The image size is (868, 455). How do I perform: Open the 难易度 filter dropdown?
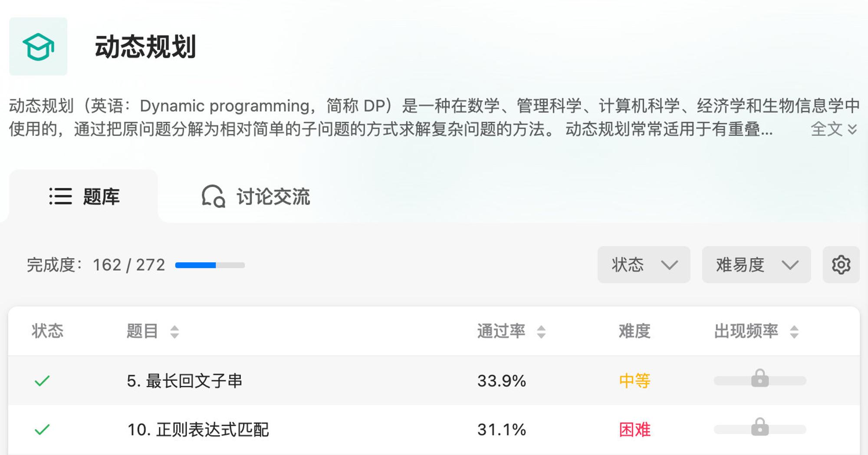tap(756, 265)
